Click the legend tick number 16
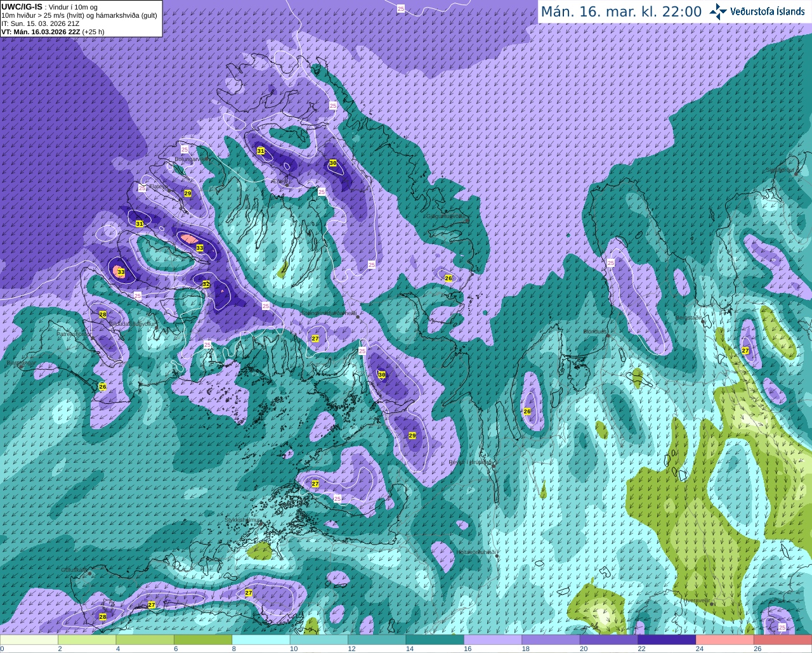This screenshot has height=653, width=812. pos(468,649)
